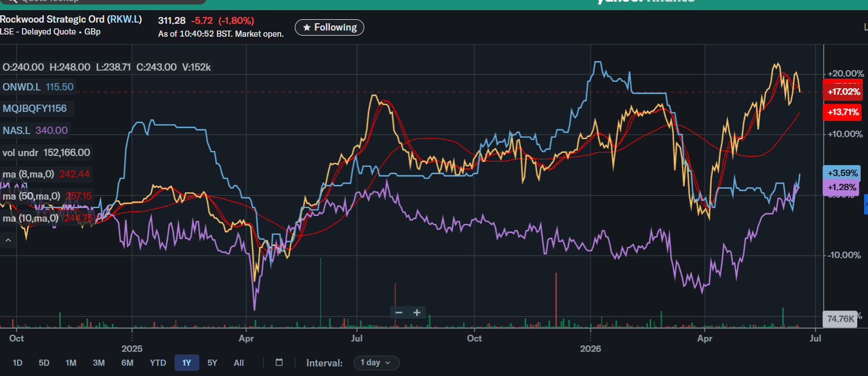Image resolution: width=868 pixels, height=376 pixels.
Task: Show the 5Y range
Action: pos(212,362)
